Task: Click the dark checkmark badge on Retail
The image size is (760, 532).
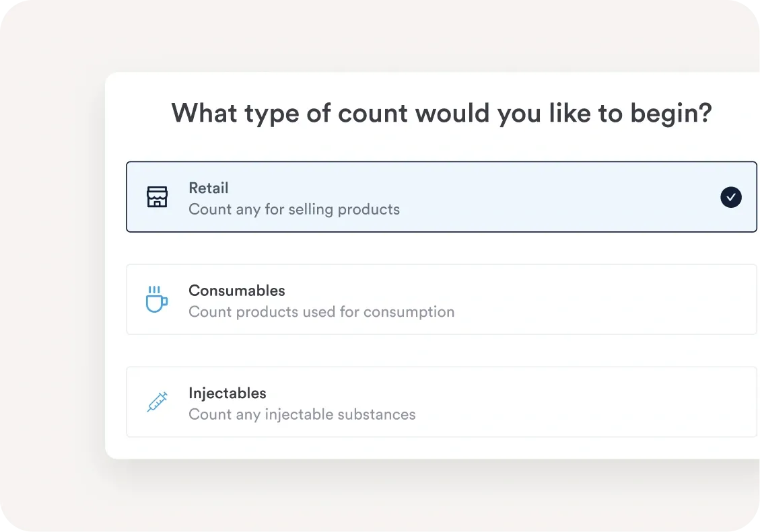Action: point(730,197)
